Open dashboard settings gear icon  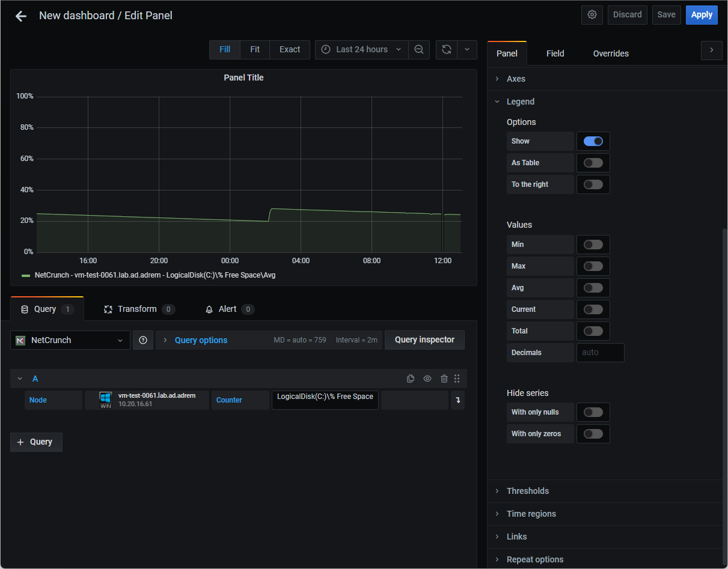coord(592,15)
